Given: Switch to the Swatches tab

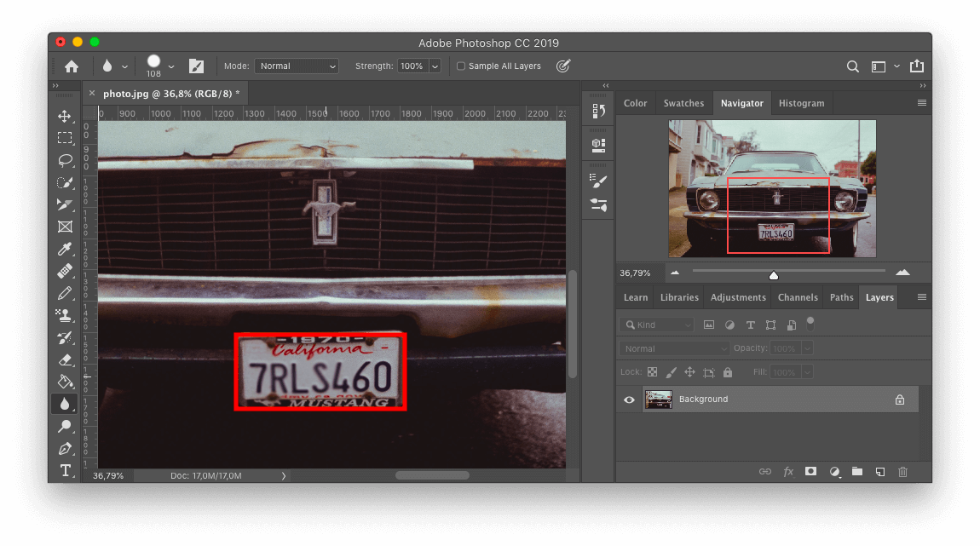Looking at the screenshot, I should tap(683, 103).
